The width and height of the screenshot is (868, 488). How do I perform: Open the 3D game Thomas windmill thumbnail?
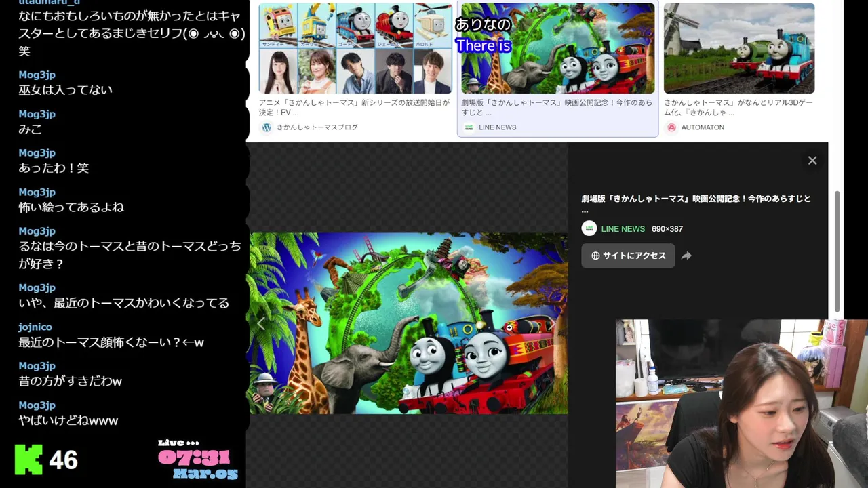(x=739, y=48)
